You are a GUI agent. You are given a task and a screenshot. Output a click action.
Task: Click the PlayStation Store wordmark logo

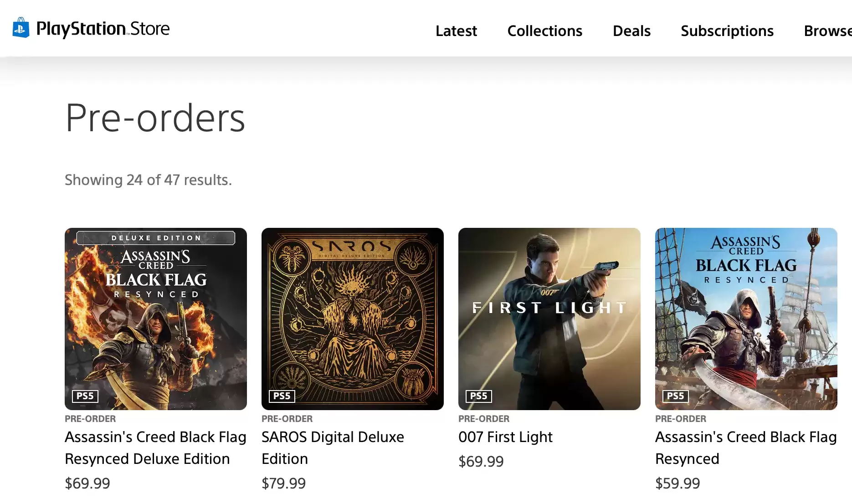(x=103, y=29)
